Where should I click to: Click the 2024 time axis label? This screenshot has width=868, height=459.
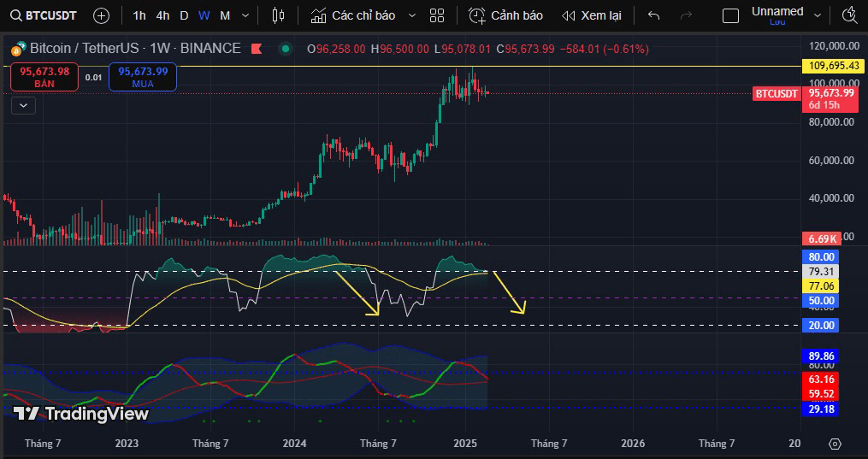[x=294, y=444]
